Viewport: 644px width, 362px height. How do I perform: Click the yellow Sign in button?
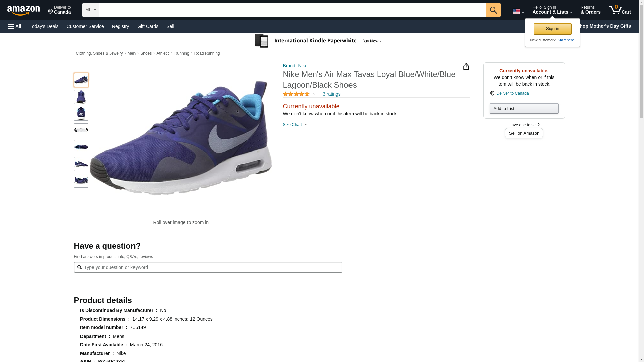pyautogui.click(x=552, y=29)
